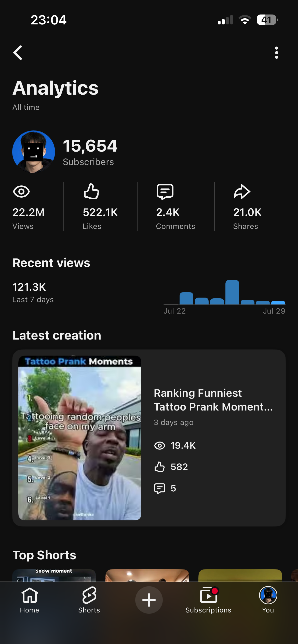Open the snow moment Short thumbnail
This screenshot has width=298, height=644.
(54, 575)
